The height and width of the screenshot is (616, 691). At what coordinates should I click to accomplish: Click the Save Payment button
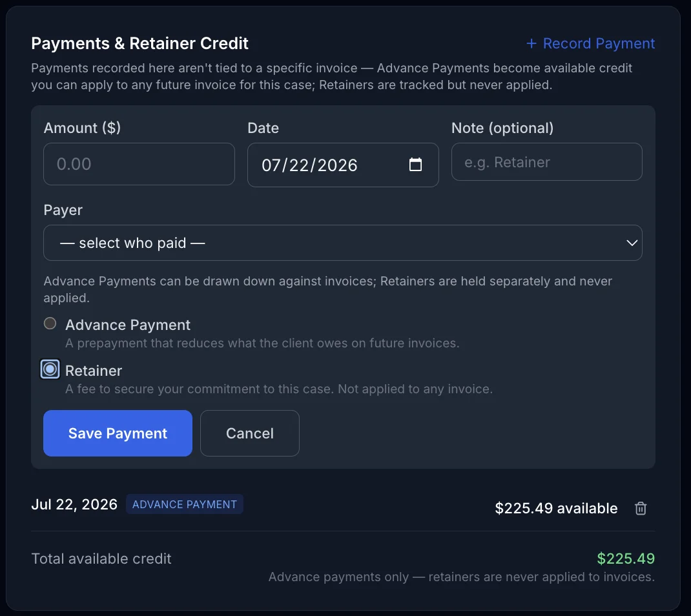118,433
